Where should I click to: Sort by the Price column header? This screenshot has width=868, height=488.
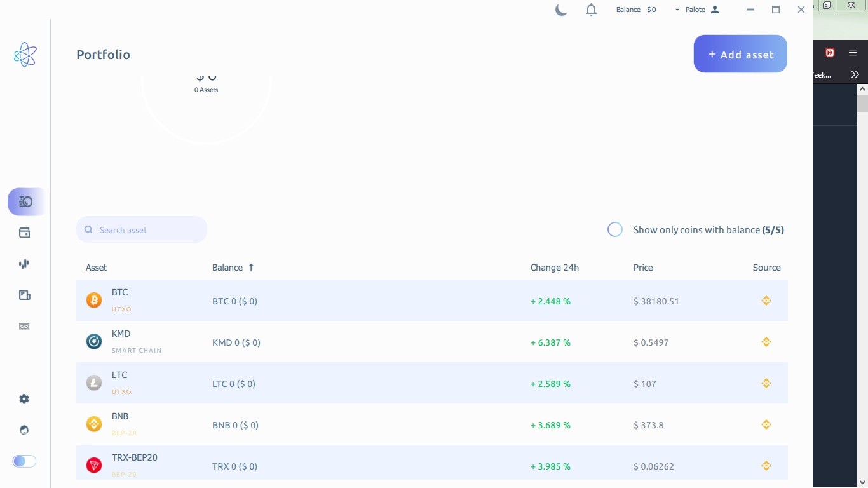click(643, 268)
